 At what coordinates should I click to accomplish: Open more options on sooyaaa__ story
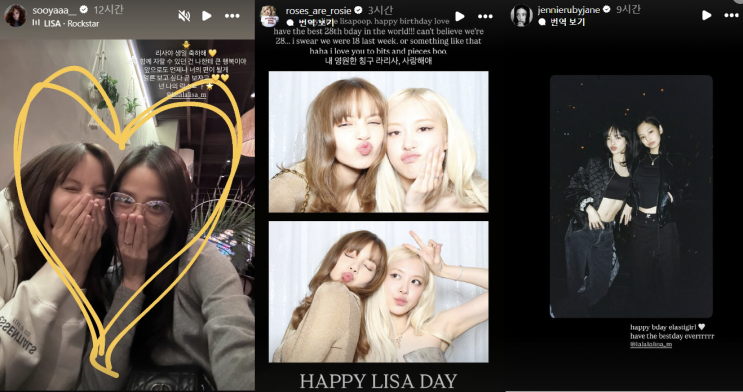pos(232,16)
